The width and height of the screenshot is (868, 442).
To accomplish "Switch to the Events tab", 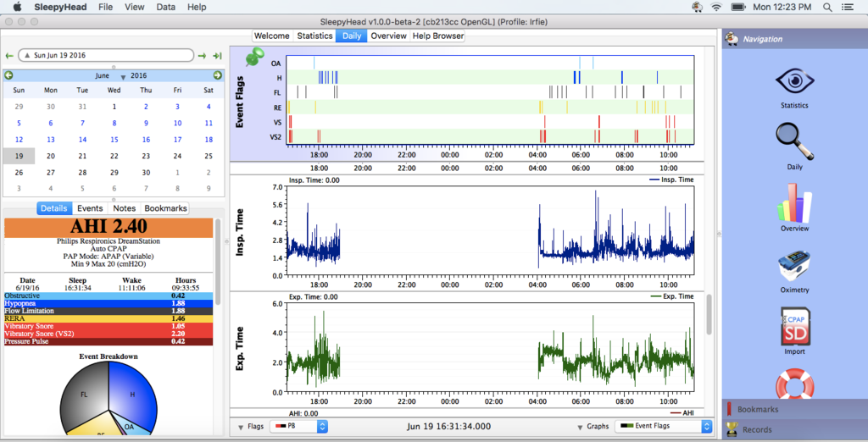I will coord(90,208).
